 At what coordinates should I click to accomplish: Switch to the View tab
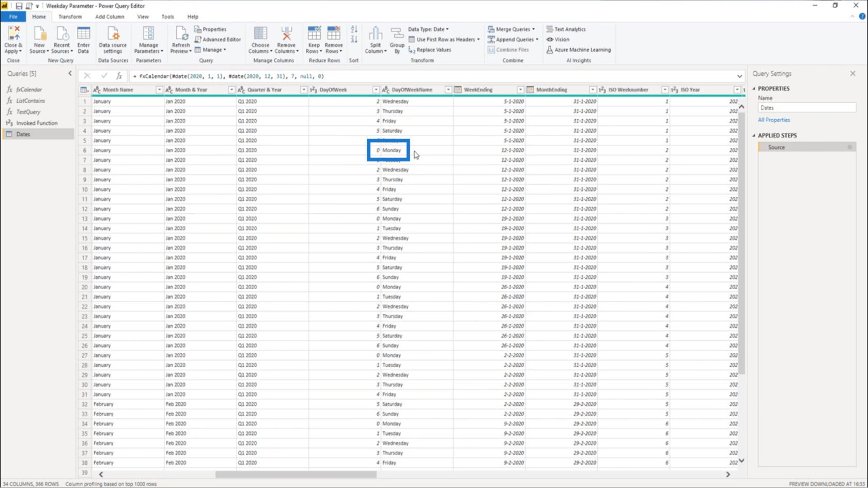pos(143,17)
